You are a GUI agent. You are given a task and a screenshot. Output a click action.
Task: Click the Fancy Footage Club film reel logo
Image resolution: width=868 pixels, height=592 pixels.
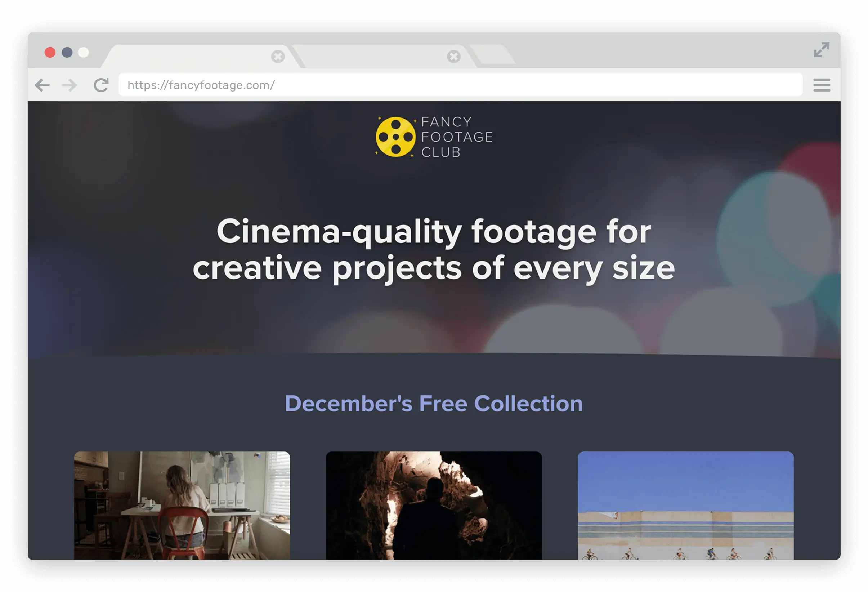pyautogui.click(x=395, y=137)
